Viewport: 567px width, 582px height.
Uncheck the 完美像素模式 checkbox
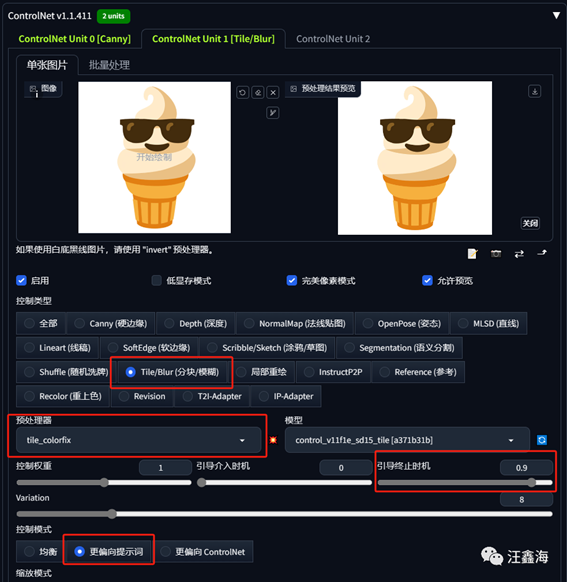coord(292,280)
